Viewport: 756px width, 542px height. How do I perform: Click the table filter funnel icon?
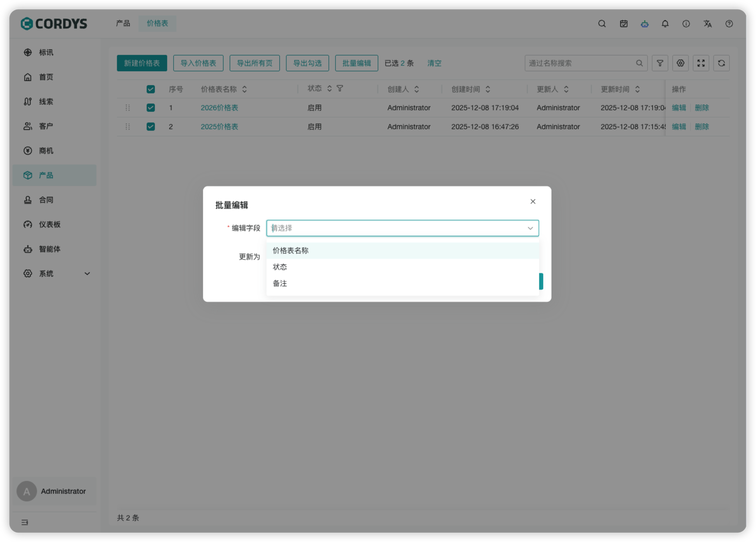click(660, 63)
